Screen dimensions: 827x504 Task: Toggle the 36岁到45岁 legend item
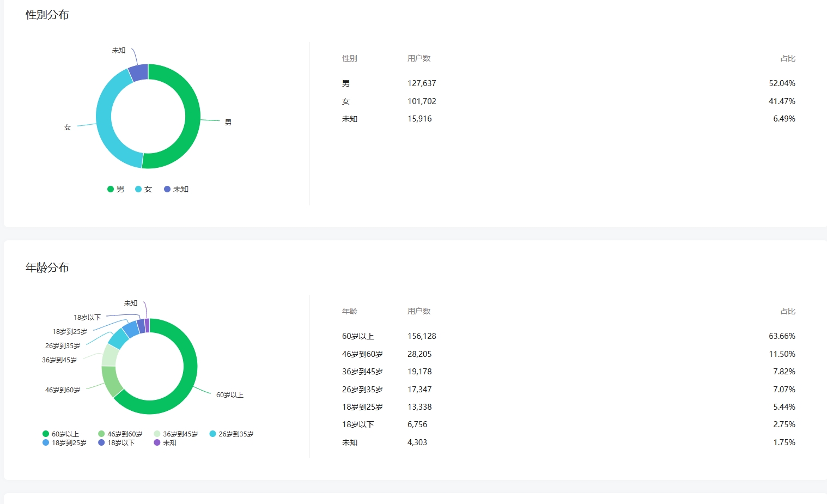pyautogui.click(x=175, y=434)
